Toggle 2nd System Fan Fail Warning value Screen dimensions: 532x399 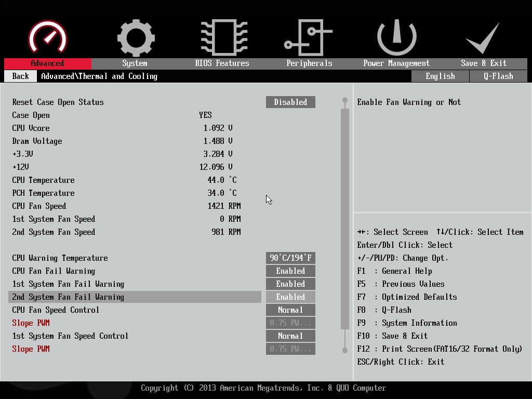pos(290,297)
